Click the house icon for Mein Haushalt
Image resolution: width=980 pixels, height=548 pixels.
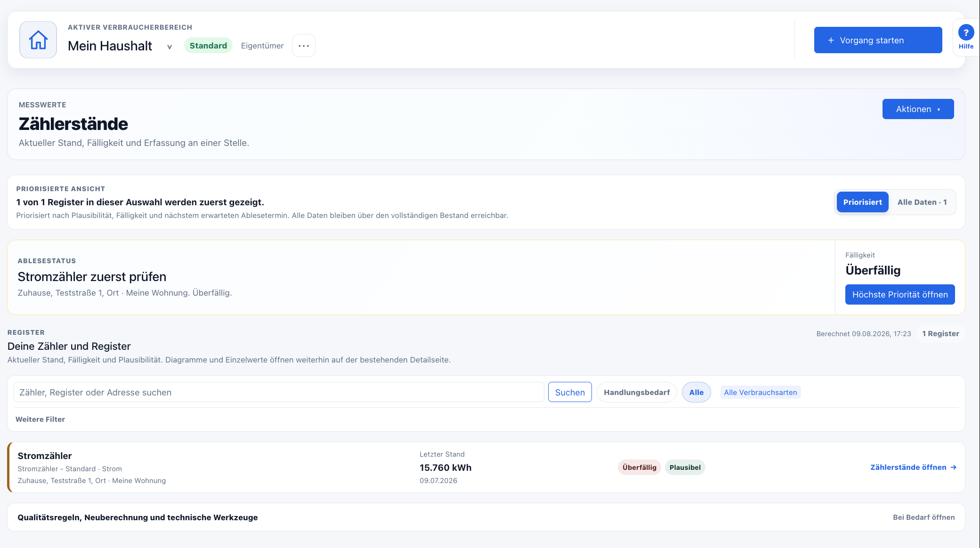pos(38,40)
